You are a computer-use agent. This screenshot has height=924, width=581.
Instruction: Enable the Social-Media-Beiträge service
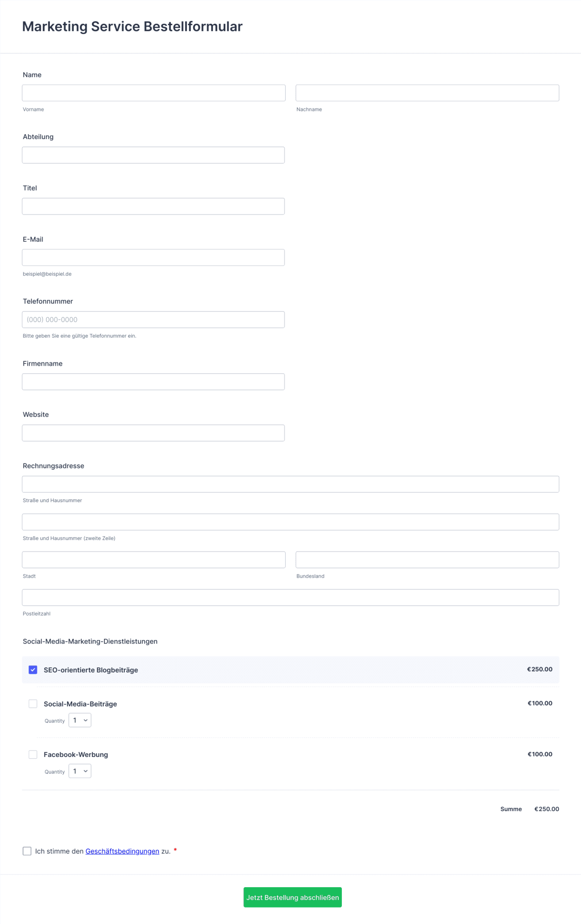pos(32,703)
